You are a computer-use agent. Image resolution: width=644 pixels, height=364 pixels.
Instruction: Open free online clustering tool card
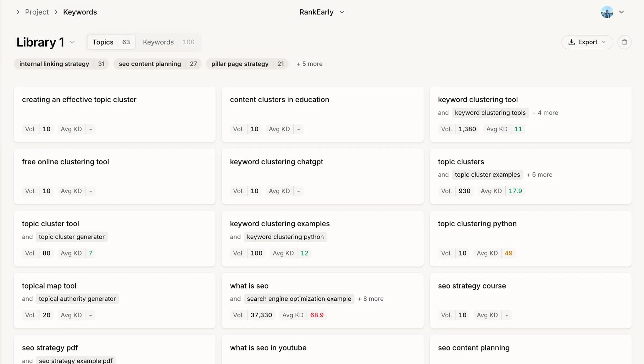[x=115, y=176]
